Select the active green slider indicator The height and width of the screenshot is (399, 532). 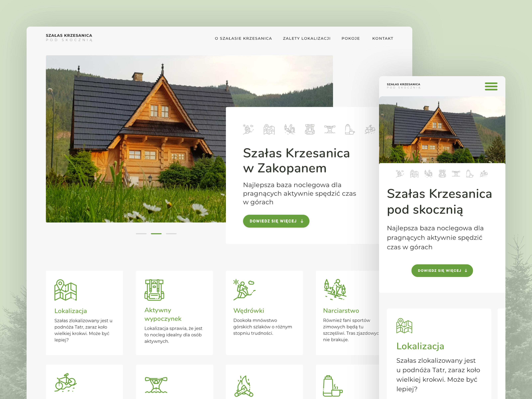click(x=156, y=234)
